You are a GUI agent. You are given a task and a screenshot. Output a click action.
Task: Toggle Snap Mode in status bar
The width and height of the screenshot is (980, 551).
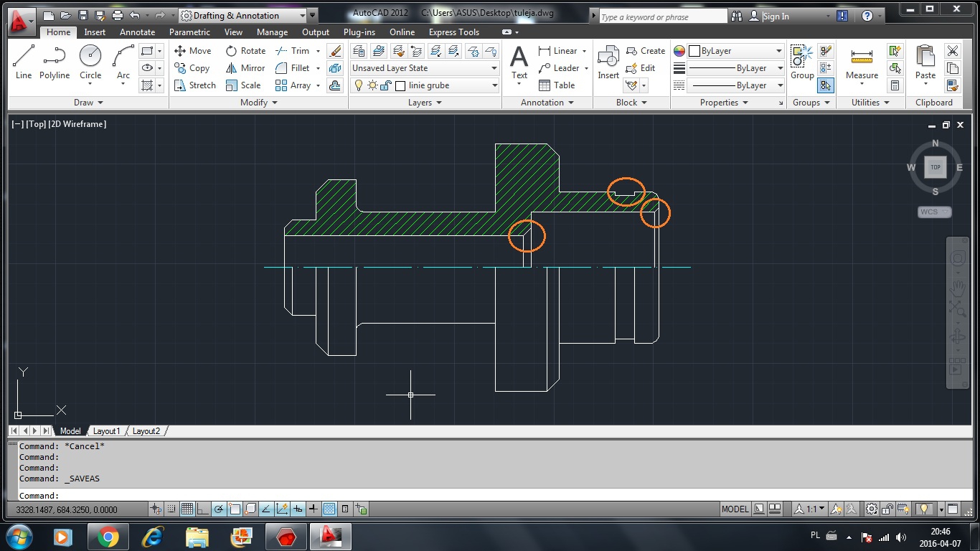click(x=171, y=509)
